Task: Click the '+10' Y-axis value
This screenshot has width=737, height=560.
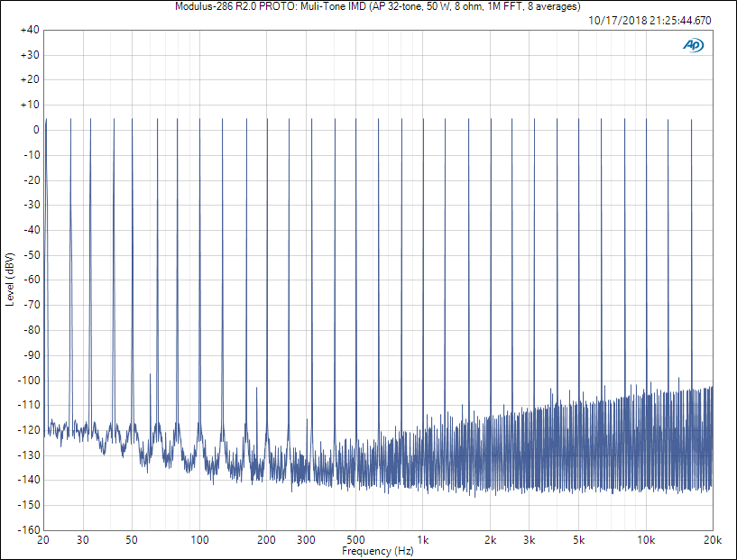Action: [x=30, y=105]
